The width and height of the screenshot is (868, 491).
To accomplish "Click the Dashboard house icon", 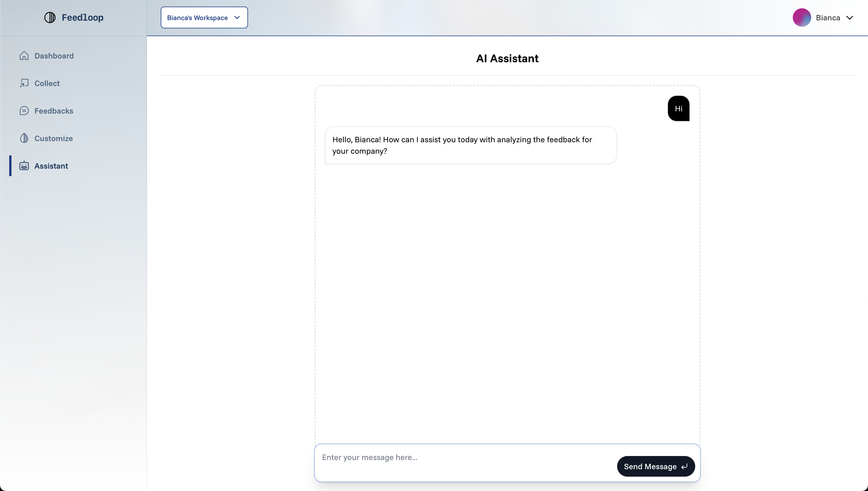I will (24, 56).
